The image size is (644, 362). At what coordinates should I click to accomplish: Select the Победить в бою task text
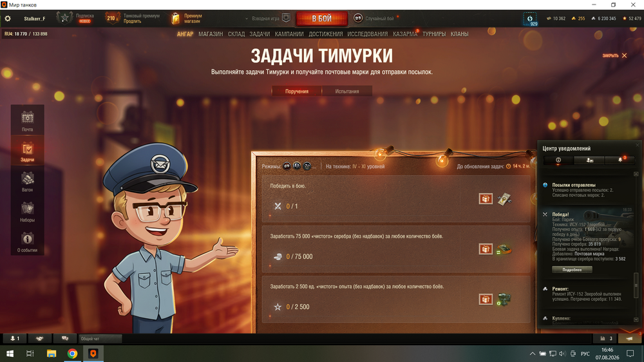288,186
